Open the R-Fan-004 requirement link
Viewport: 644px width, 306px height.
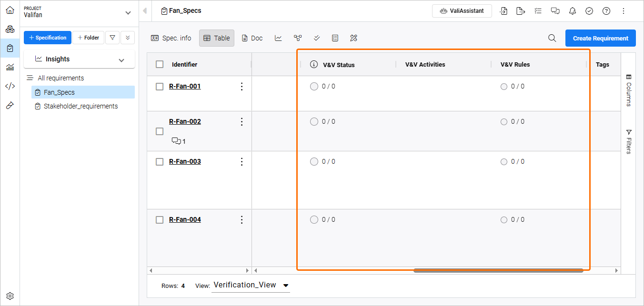185,219
